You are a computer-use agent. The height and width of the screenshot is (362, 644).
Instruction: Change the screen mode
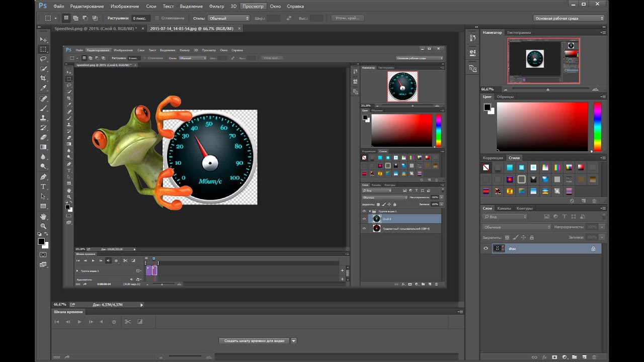tap(43, 265)
